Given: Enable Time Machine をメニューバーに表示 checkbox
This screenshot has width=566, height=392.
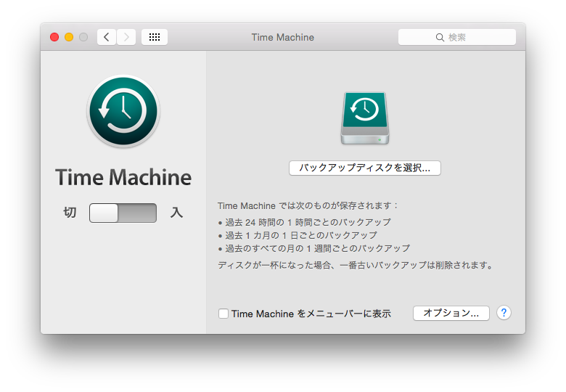Looking at the screenshot, I should click(x=223, y=314).
